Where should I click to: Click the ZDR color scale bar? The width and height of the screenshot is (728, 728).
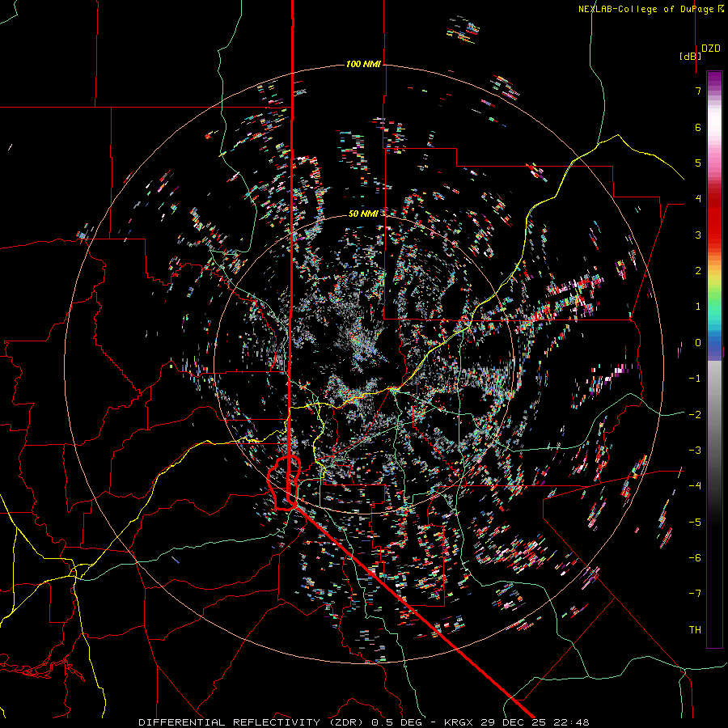(714, 359)
